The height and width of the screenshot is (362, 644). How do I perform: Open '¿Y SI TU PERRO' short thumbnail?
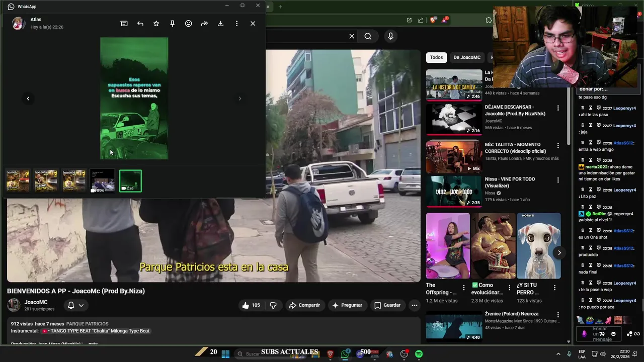pos(538,246)
